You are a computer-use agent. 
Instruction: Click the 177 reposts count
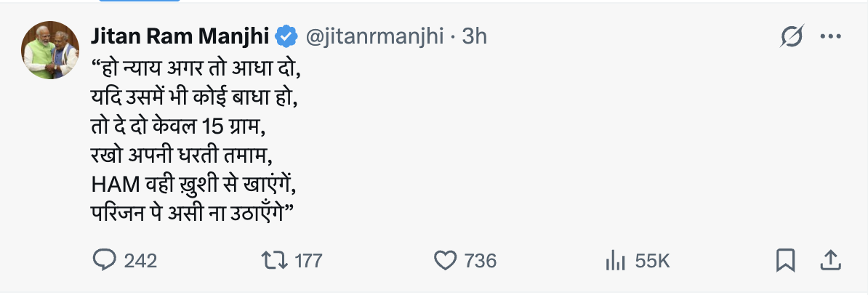click(x=308, y=260)
